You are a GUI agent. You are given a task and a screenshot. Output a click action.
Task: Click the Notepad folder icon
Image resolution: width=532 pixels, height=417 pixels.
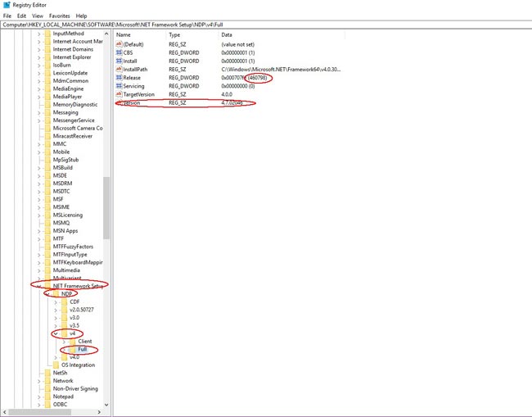tap(47, 397)
